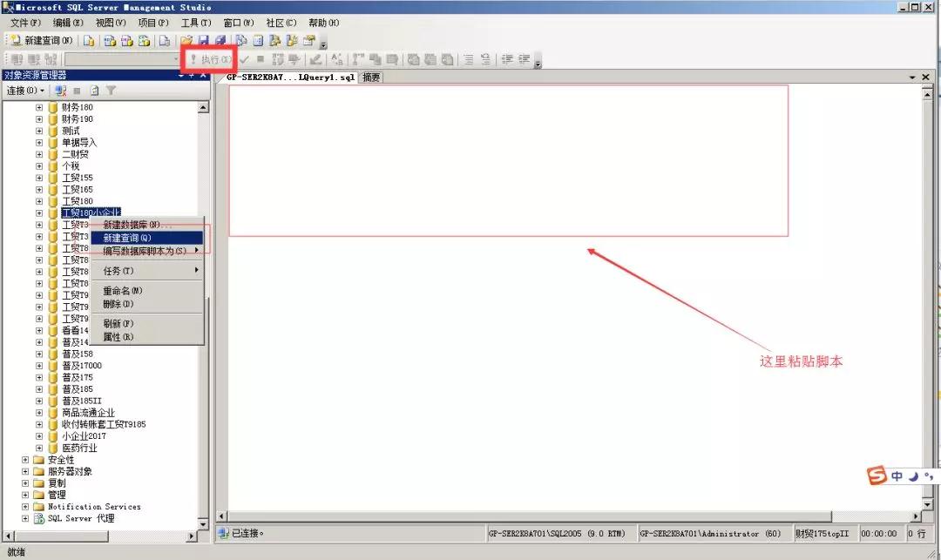Click the 医药行业 database cylinder icon

[x=53, y=448]
